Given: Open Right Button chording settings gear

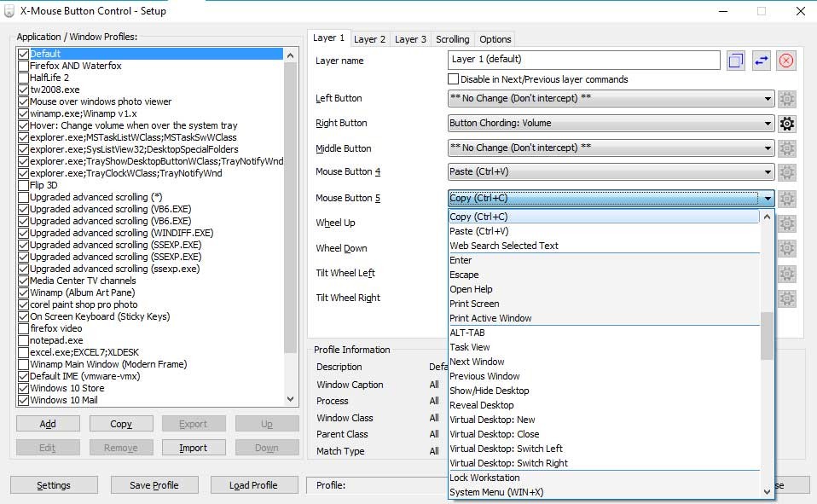Looking at the screenshot, I should (787, 124).
